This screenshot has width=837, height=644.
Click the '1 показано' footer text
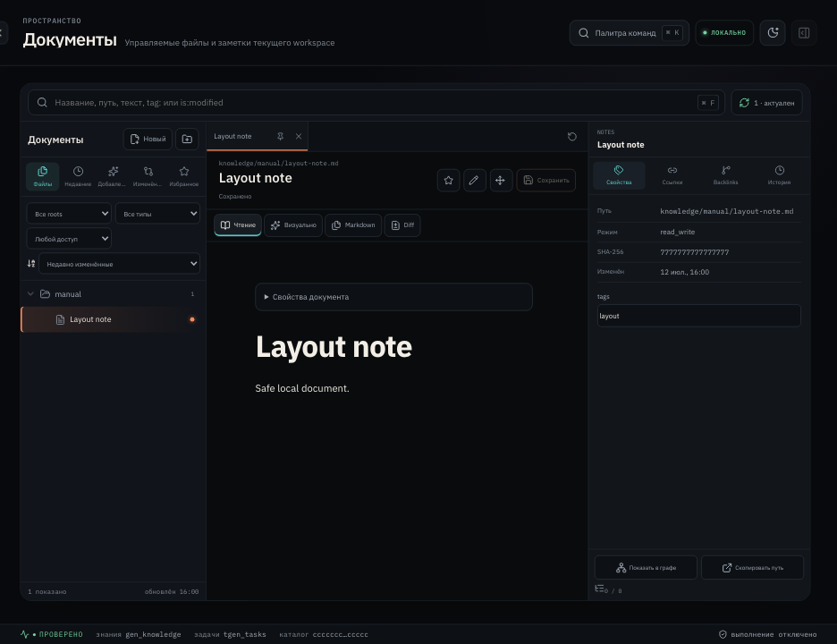[x=47, y=591]
